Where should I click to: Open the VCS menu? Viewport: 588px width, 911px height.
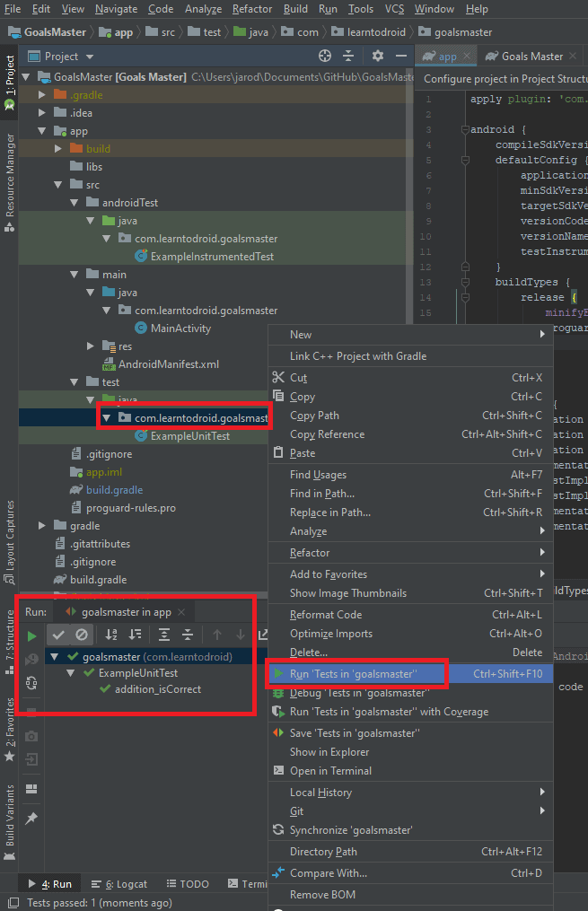tap(394, 9)
